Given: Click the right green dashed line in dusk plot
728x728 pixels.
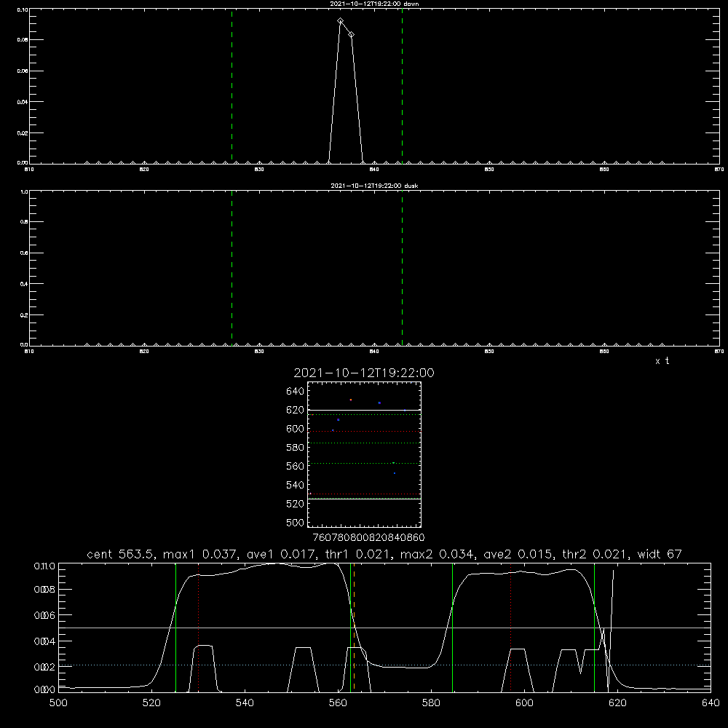Looking at the screenshot, I should [402, 268].
